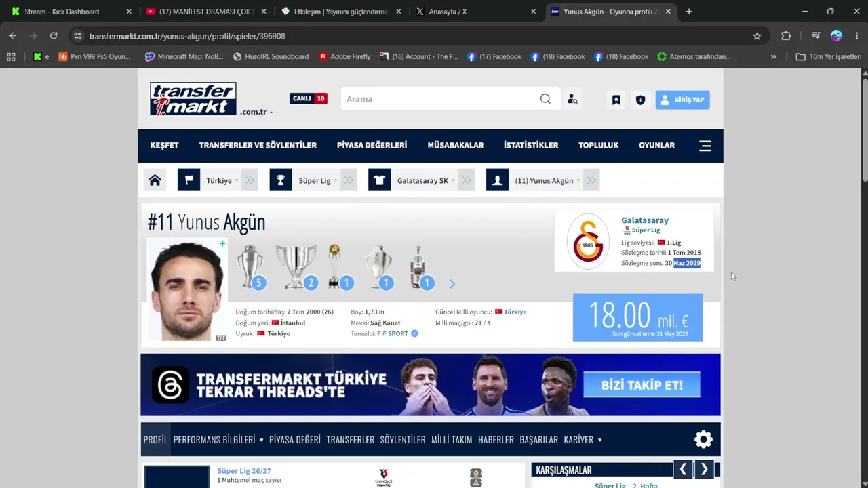Open the hamburger menu in navigation bar
This screenshot has height=488, width=868.
(x=705, y=146)
